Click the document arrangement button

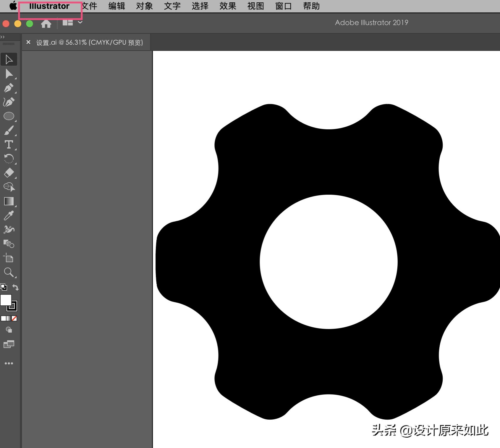pyautogui.click(x=67, y=22)
